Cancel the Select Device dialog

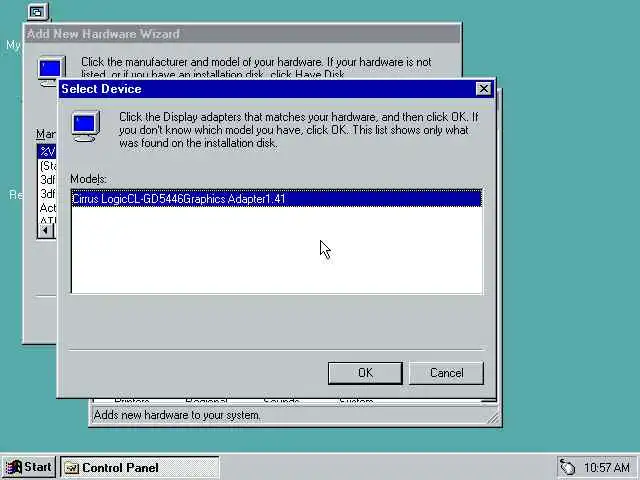click(446, 373)
